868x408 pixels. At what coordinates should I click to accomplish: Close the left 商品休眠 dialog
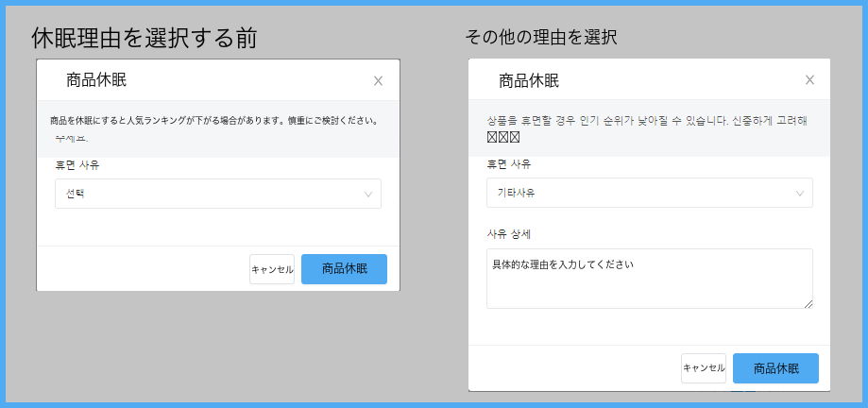click(x=378, y=81)
